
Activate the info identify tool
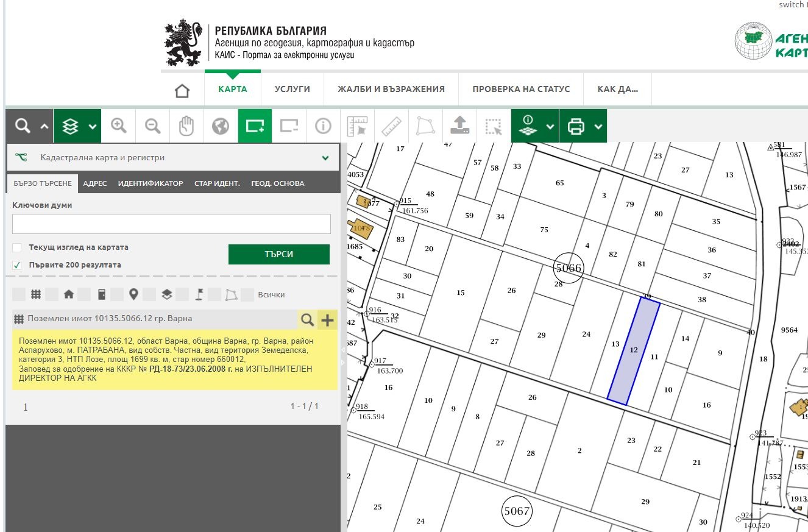tap(323, 126)
